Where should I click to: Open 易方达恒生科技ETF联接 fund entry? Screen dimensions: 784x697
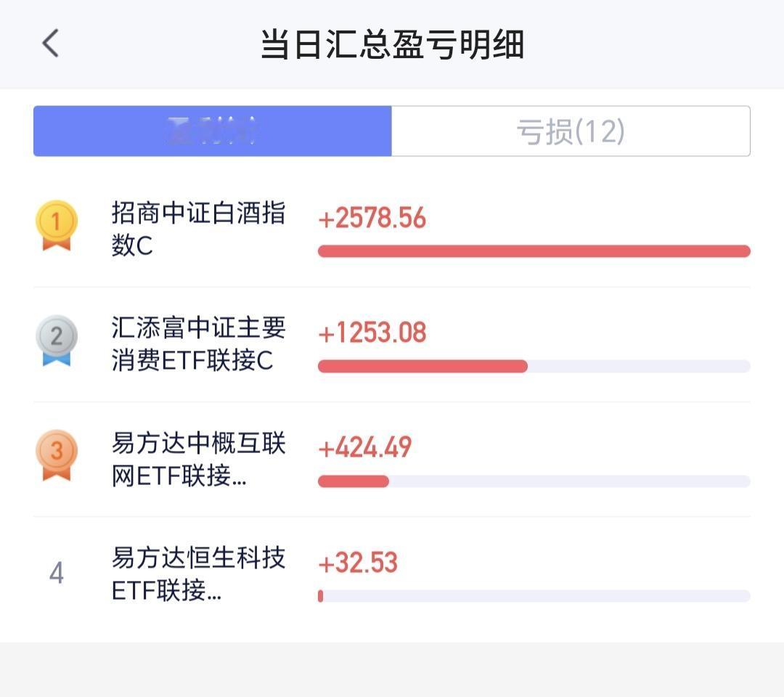[198, 574]
